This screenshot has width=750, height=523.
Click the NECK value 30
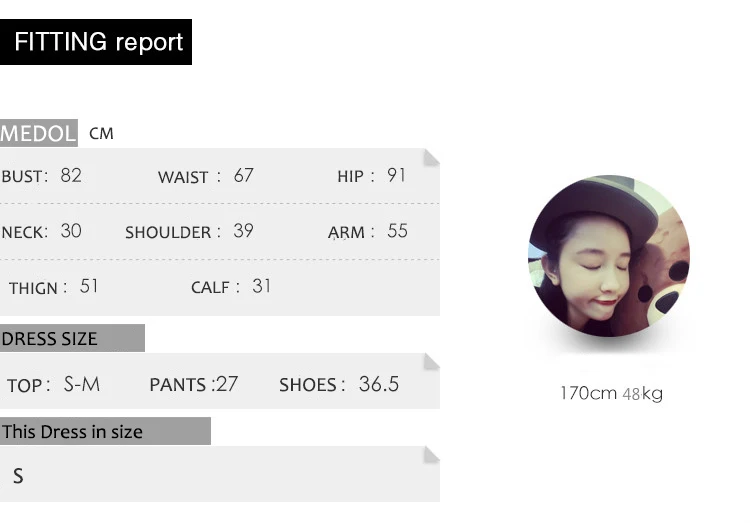(71, 231)
